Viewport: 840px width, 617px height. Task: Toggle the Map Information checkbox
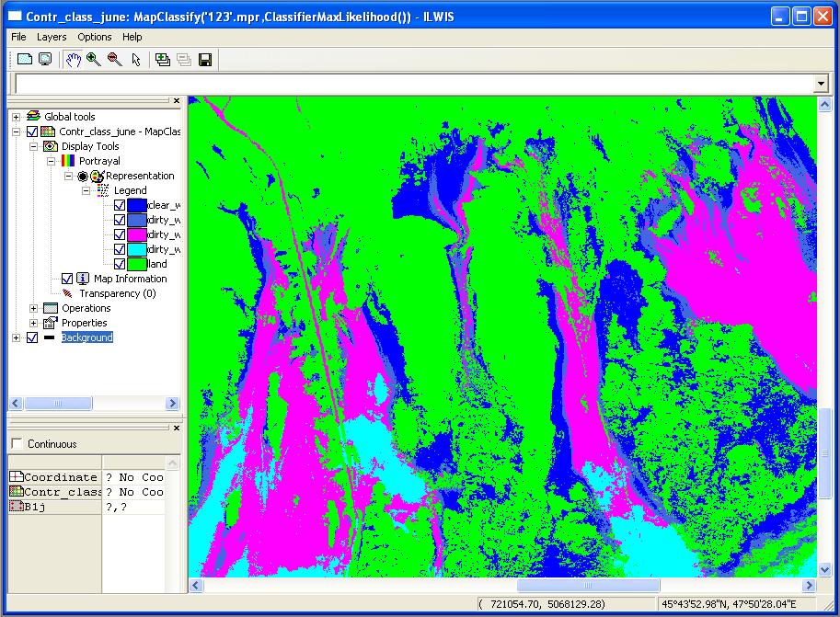click(67, 279)
